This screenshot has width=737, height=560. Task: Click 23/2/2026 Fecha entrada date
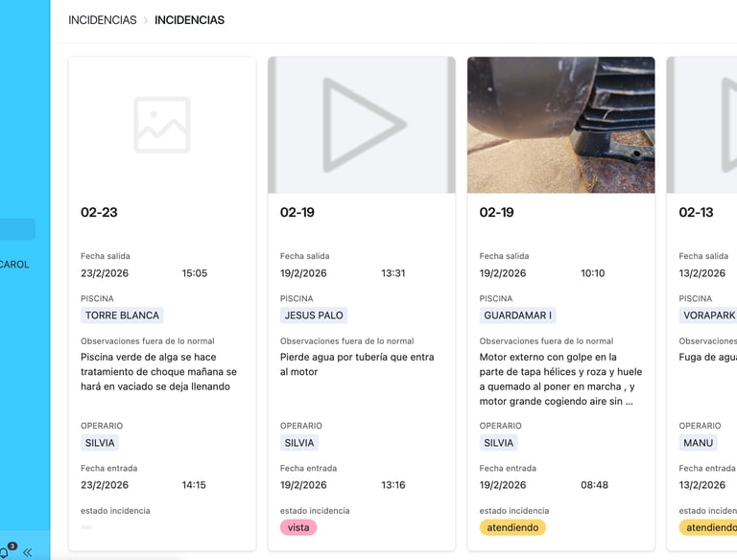point(105,485)
